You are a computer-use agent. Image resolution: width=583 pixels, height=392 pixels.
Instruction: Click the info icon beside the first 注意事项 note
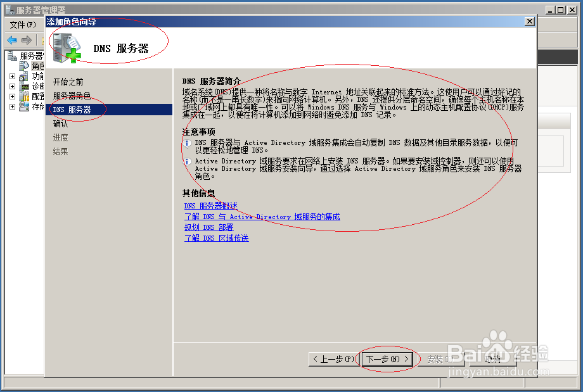(x=186, y=142)
